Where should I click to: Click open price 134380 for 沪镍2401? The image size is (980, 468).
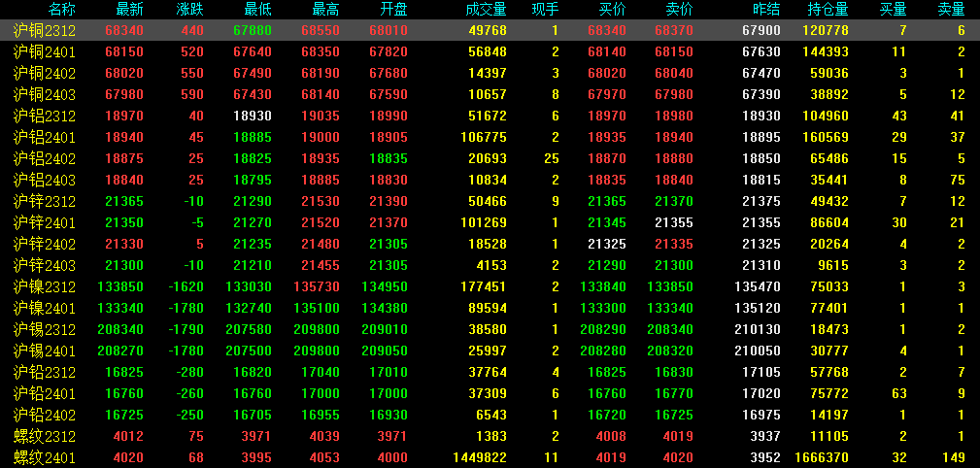point(385,308)
